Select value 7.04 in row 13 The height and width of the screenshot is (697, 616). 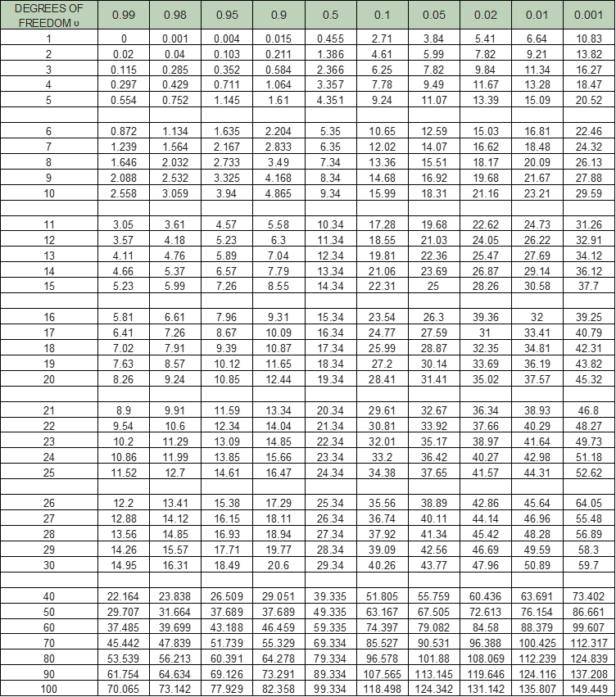click(x=279, y=256)
